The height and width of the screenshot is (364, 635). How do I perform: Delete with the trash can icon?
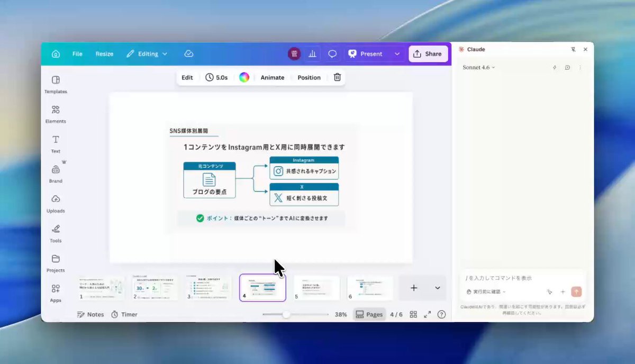pyautogui.click(x=337, y=77)
